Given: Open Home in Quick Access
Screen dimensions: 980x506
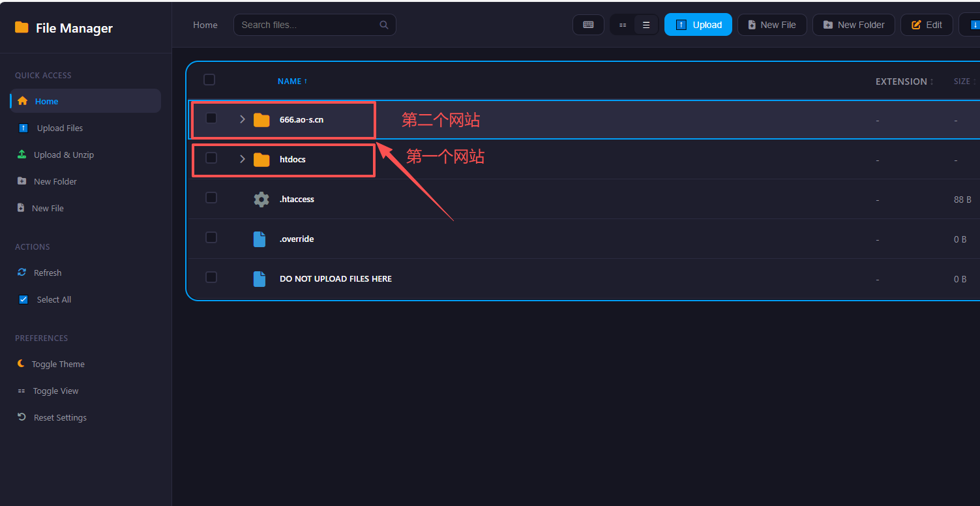Looking at the screenshot, I should 85,101.
